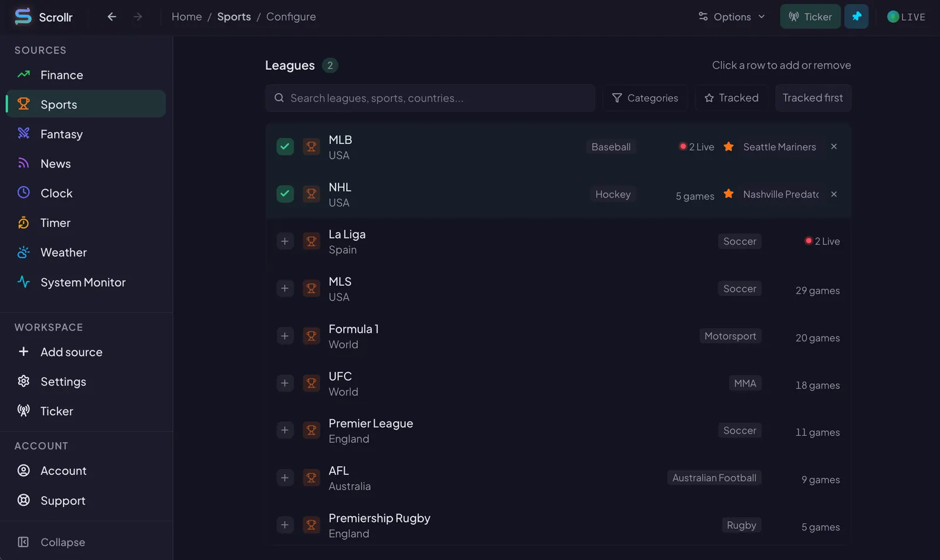Focus the leagues search field
Screen dimensions: 940x560
[x=430, y=98]
